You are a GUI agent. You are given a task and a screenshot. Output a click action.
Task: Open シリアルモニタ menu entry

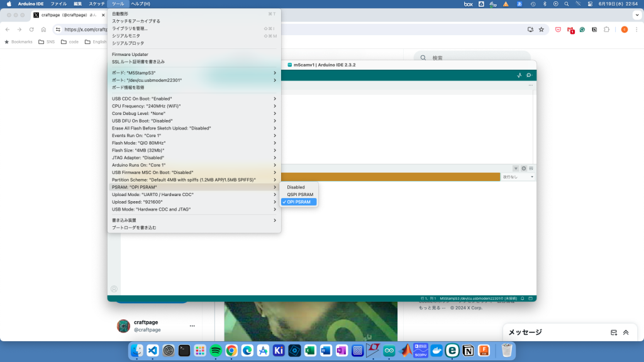pyautogui.click(x=194, y=36)
